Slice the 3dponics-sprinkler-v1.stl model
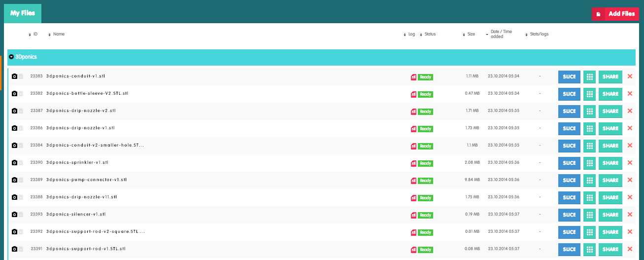 [569, 163]
